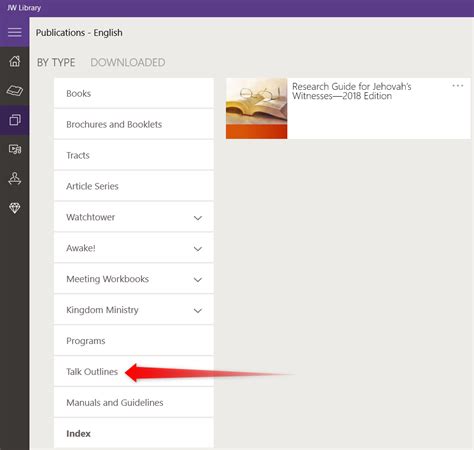The height and width of the screenshot is (450, 474).
Task: Go to Home in sidebar
Action: (15, 61)
